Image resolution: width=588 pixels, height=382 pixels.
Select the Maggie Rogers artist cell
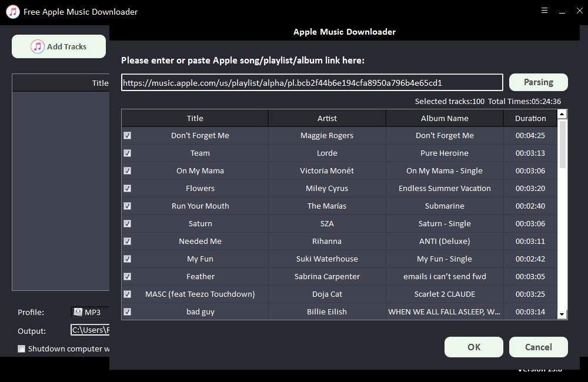pyautogui.click(x=327, y=135)
